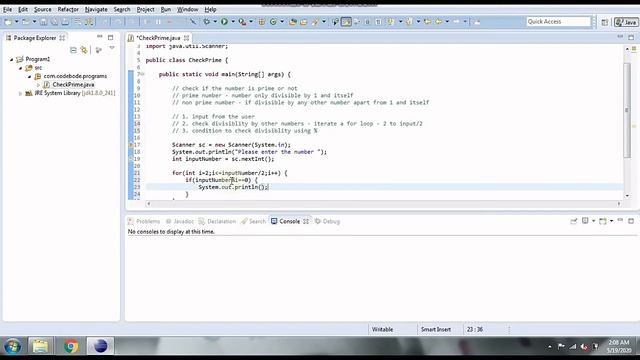Image resolution: width=640 pixels, height=360 pixels.
Task: Click the Back navigation arrow icon
Action: [x=439, y=22]
